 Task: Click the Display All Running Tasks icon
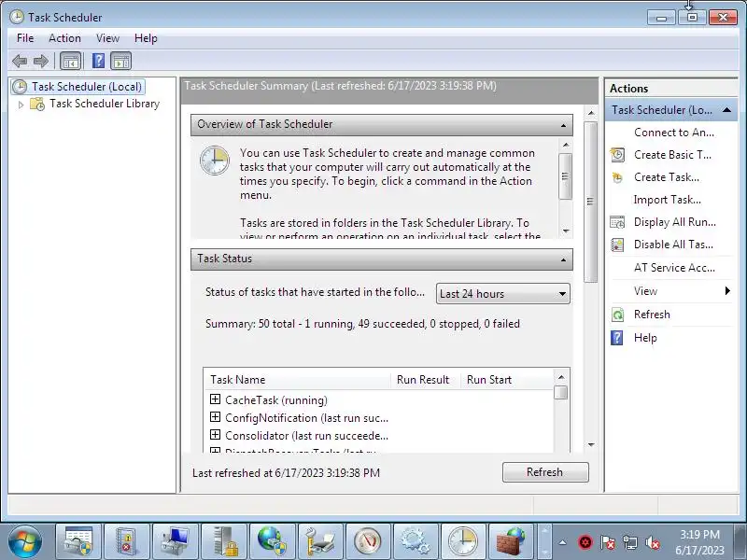[x=617, y=222]
